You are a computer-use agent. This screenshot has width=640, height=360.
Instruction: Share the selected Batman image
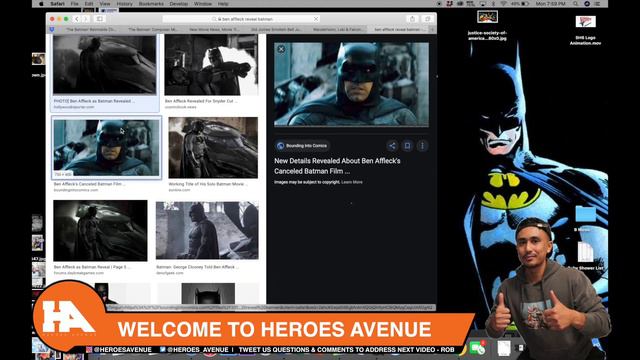[x=392, y=146]
